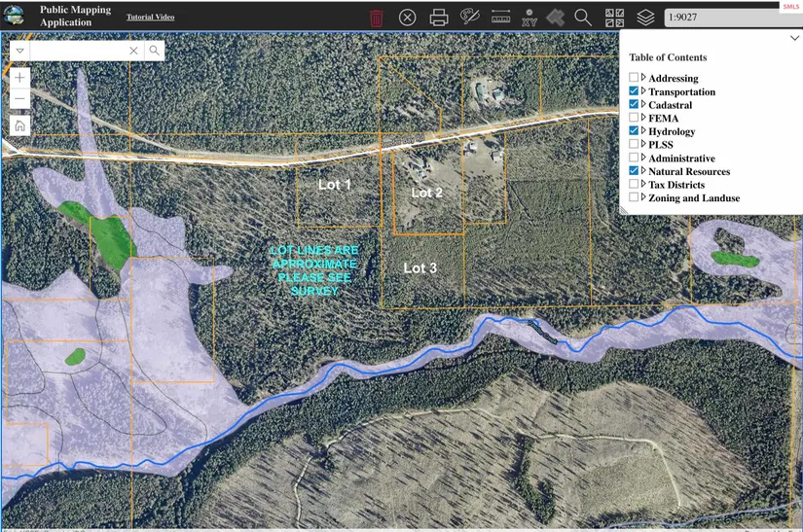
Task: Click the circled X clear icon
Action: click(407, 18)
